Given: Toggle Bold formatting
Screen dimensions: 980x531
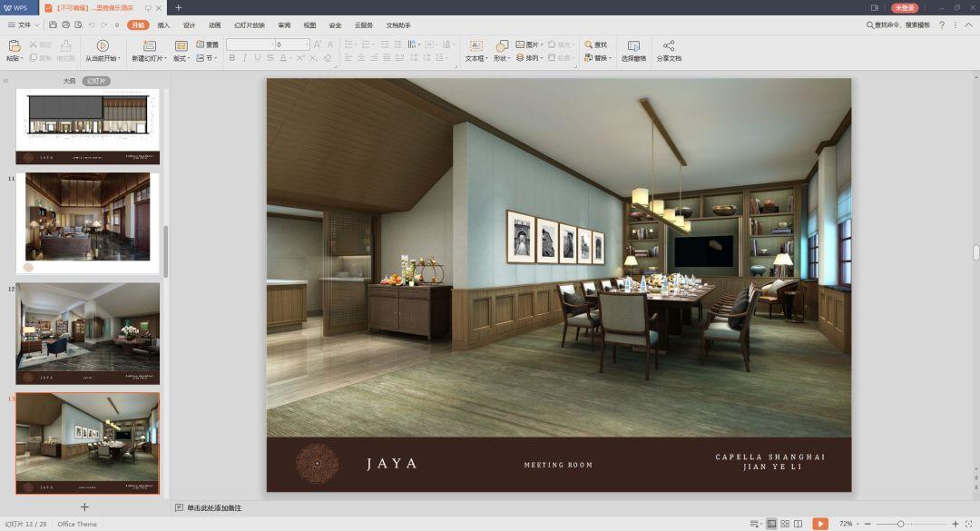Looking at the screenshot, I should point(232,57).
